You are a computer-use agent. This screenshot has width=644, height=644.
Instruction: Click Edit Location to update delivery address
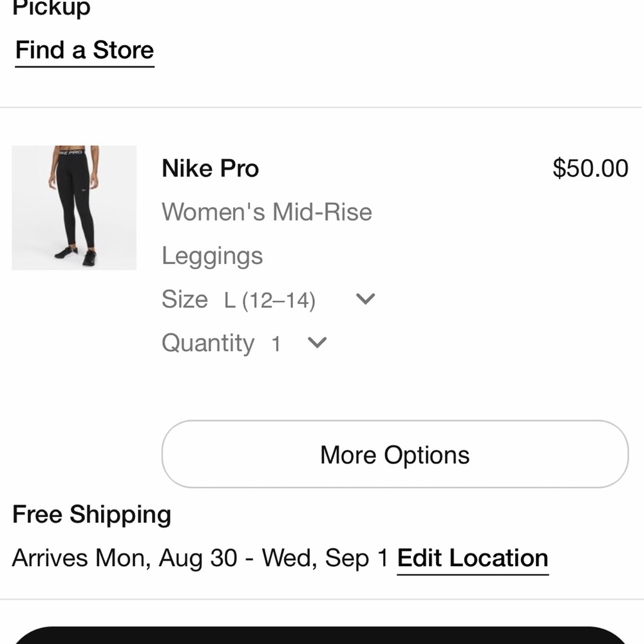472,558
